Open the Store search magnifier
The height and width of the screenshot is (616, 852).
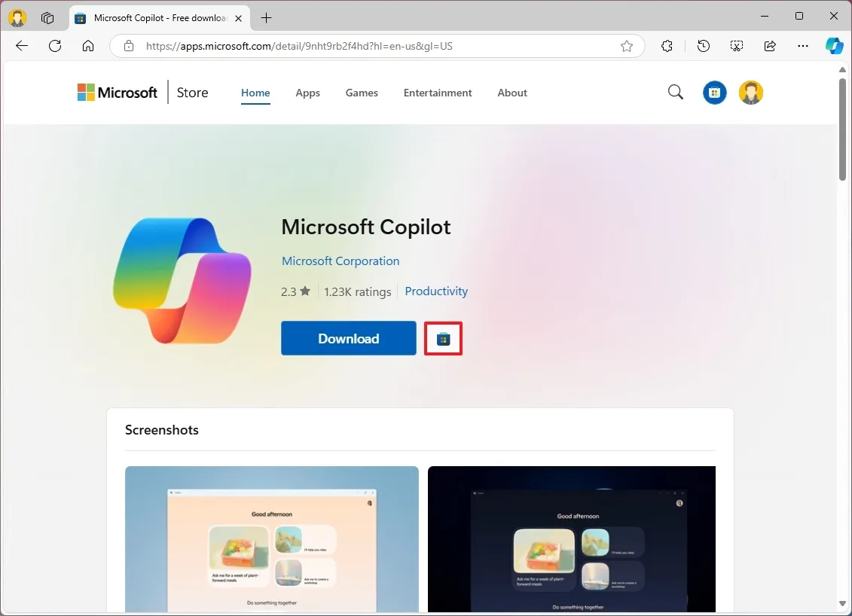point(676,93)
